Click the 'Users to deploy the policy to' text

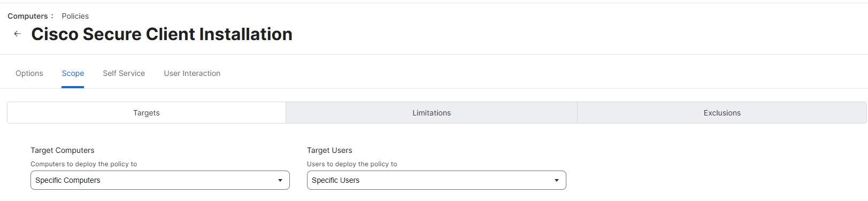(x=352, y=164)
